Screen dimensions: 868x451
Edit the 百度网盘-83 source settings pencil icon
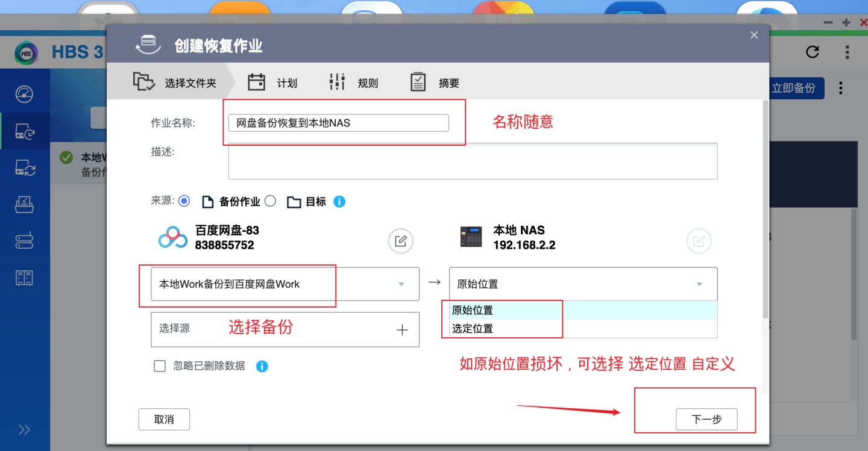click(x=400, y=240)
